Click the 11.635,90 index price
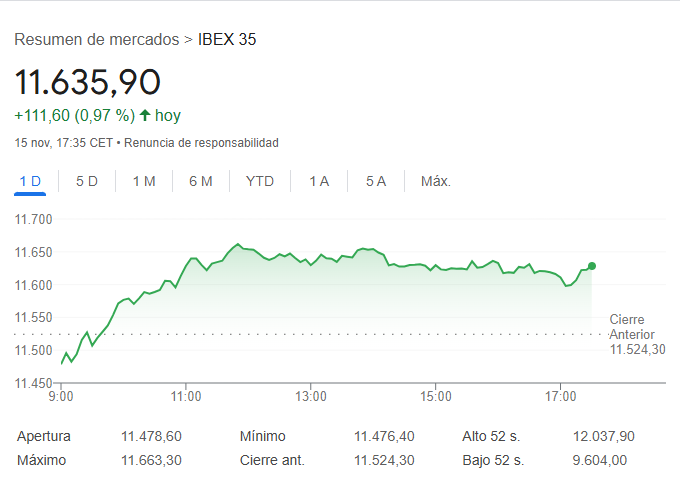The width and height of the screenshot is (680, 483). click(88, 82)
